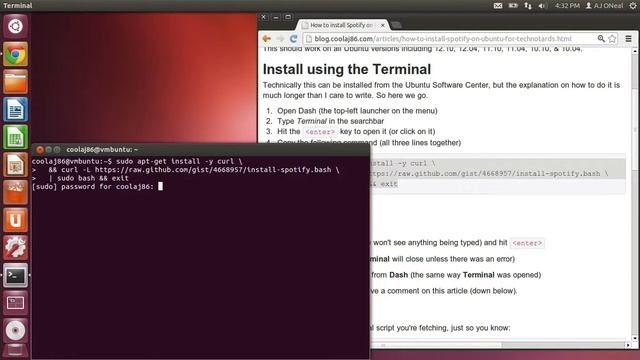The image size is (640, 360).
Task: Click the Open Dash step text
Action: pos(357,111)
